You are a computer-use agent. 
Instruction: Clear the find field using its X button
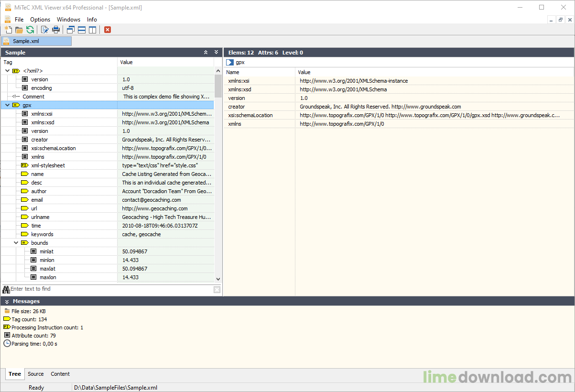(x=217, y=289)
